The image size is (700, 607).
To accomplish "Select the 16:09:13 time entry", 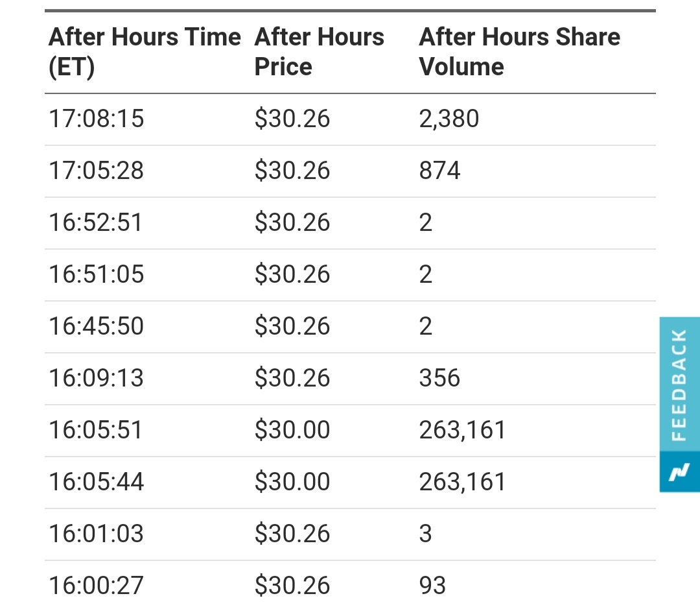I will (96, 378).
